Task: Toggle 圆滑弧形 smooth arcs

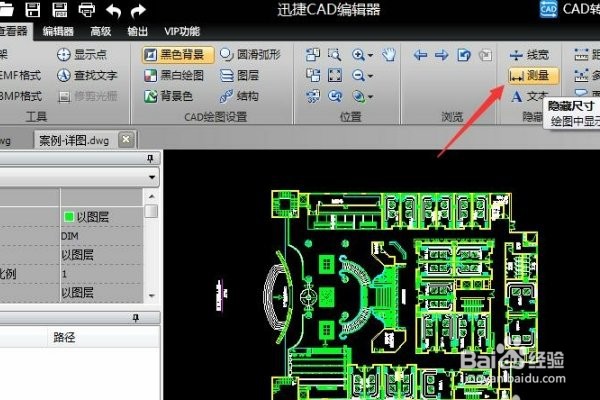Action: tap(250, 55)
